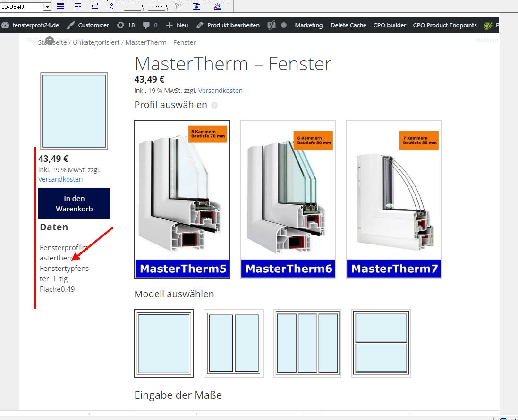Image resolution: width=518 pixels, height=420 pixels.
Task: Click the building with red arrow icon
Action: (217, 7)
